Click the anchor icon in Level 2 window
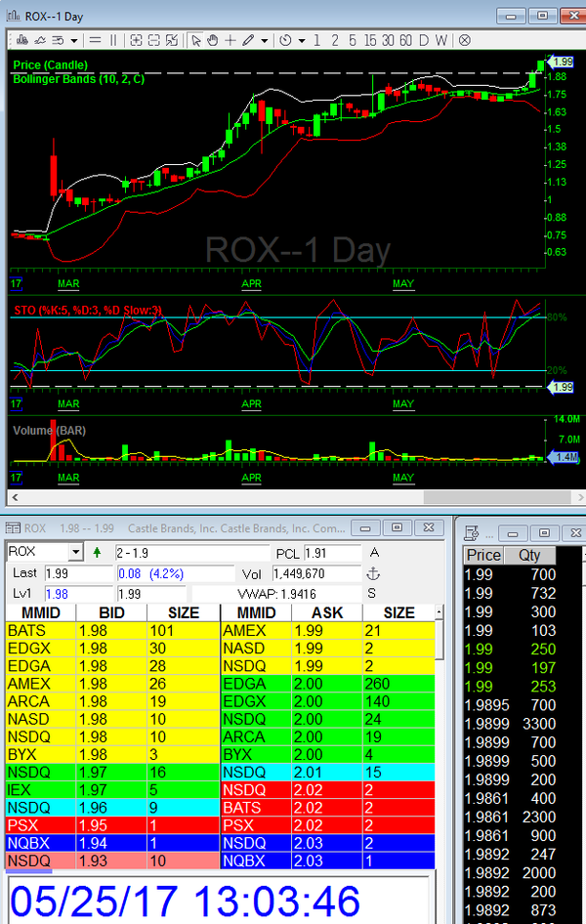The height and width of the screenshot is (924, 586). pyautogui.click(x=372, y=573)
